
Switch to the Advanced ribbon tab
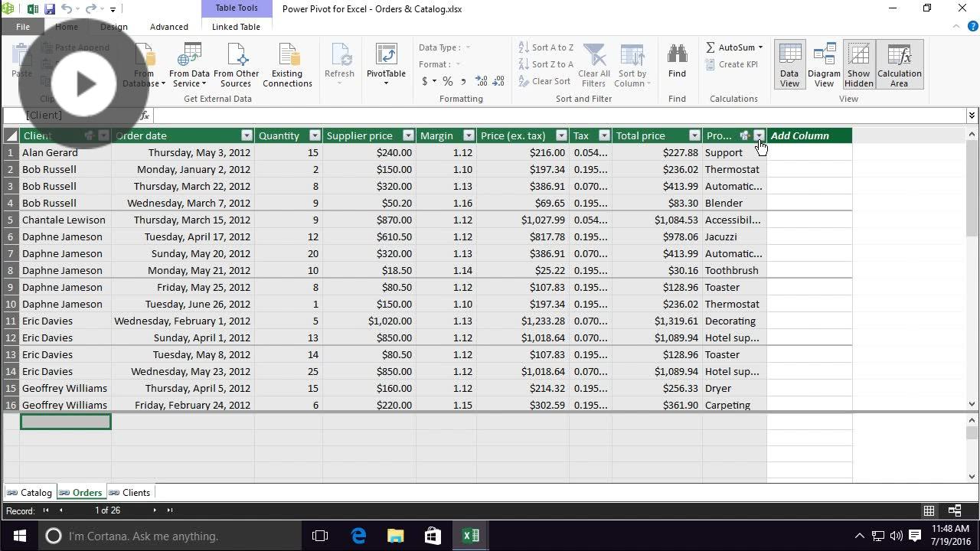tap(169, 26)
